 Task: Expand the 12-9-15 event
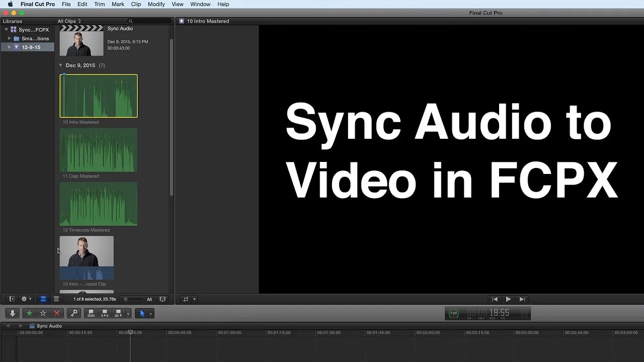9,47
